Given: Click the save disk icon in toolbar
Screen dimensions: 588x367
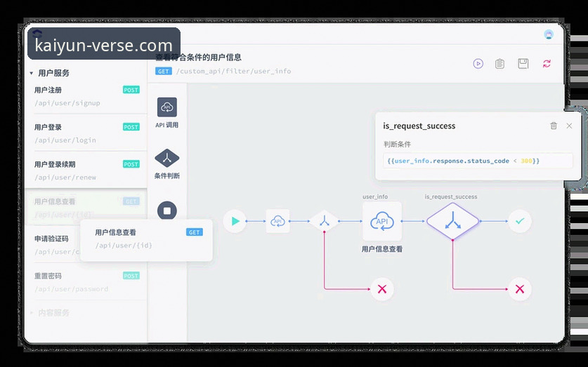Looking at the screenshot, I should tap(523, 64).
